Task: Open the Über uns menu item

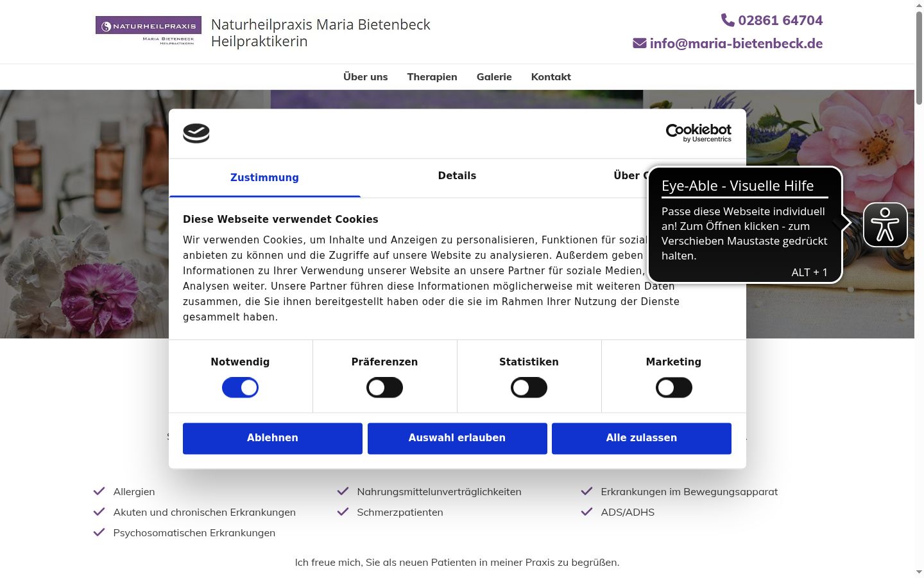Action: click(366, 77)
